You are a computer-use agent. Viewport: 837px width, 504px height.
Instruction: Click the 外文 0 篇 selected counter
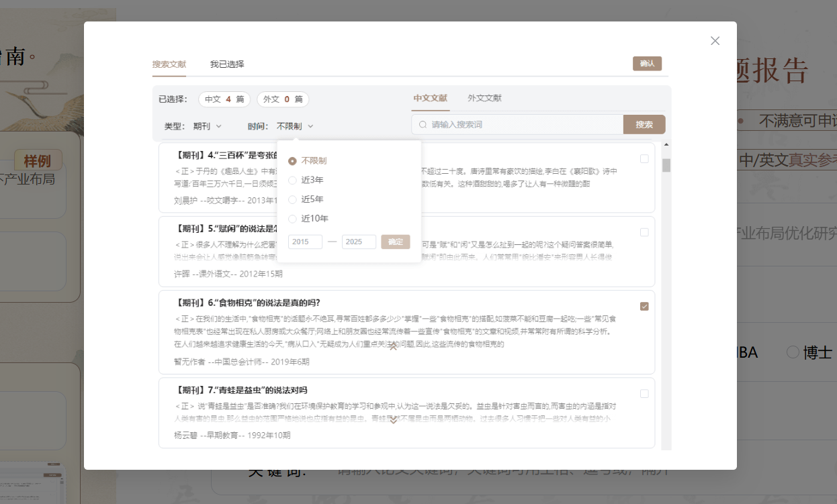[283, 99]
